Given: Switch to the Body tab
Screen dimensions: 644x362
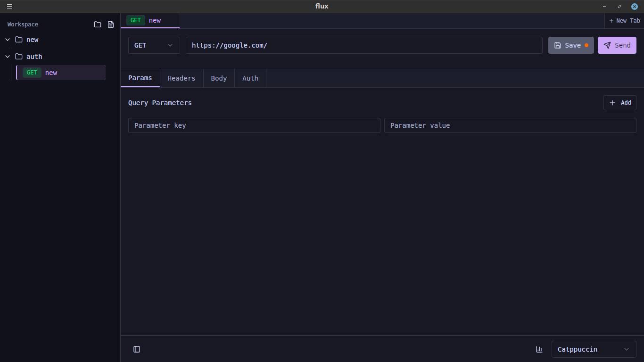Looking at the screenshot, I should coord(218,78).
